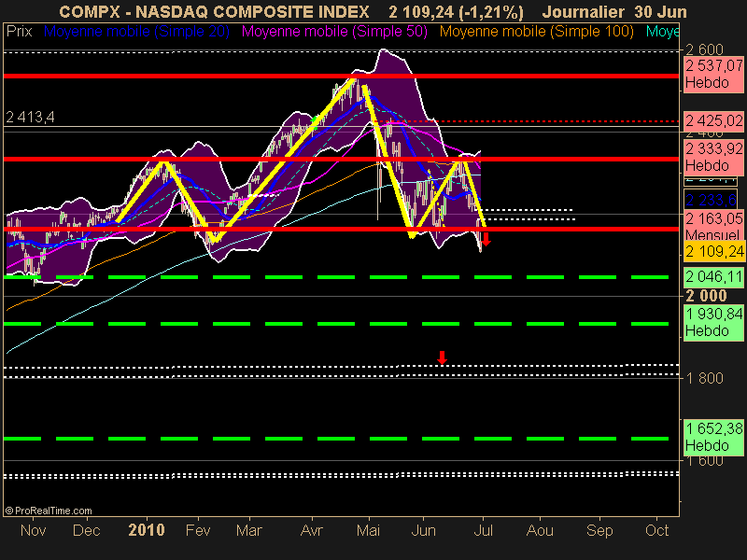Click the 2 425,02 price tag
Screen dimensions: 747x560
click(x=713, y=120)
